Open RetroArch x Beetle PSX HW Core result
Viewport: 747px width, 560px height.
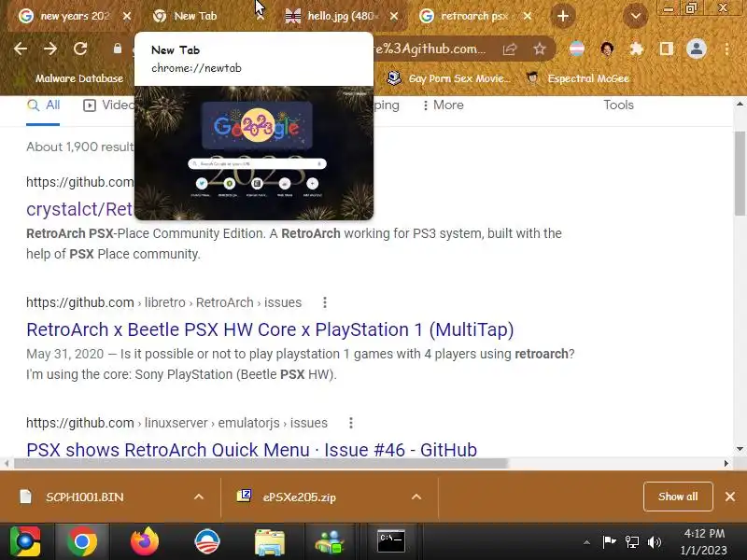pos(270,329)
